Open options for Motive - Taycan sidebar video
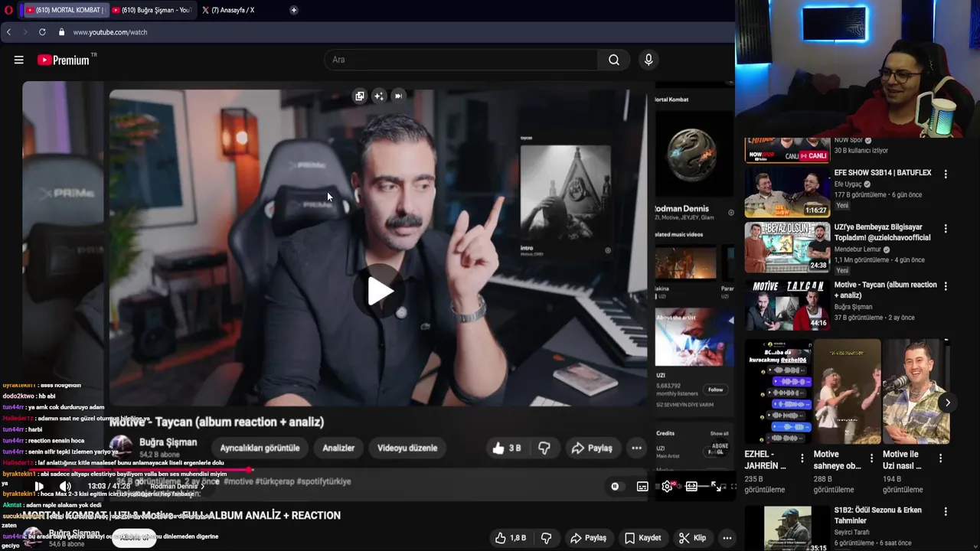The width and height of the screenshot is (980, 551). coord(946,286)
